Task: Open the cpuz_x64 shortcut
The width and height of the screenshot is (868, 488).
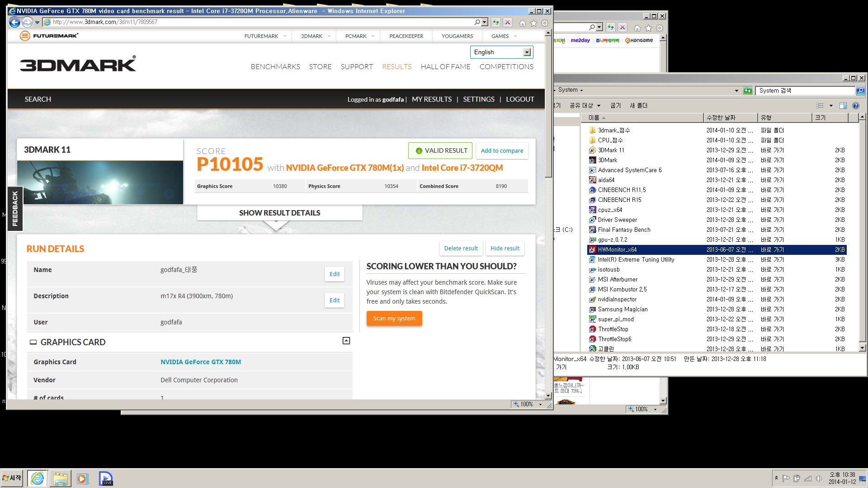Action: tap(610, 210)
